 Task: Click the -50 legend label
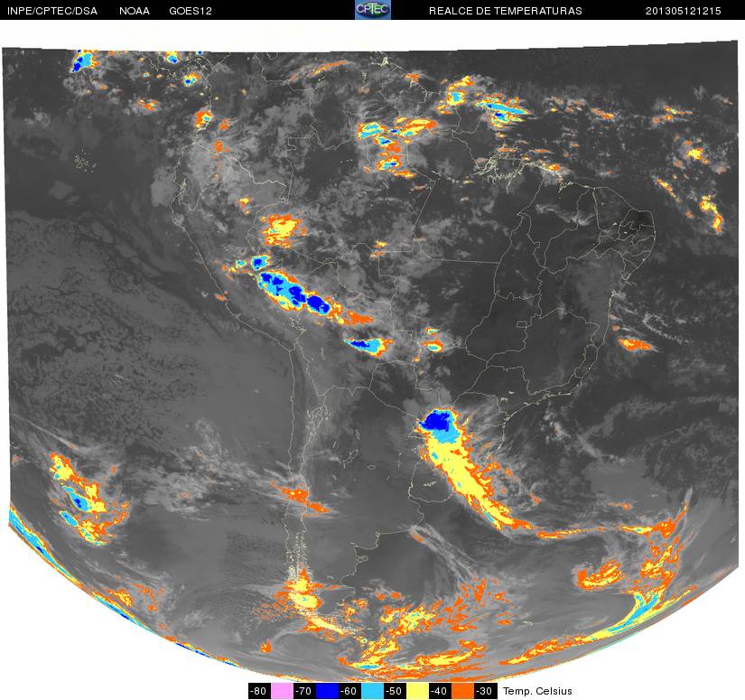pos(395,691)
